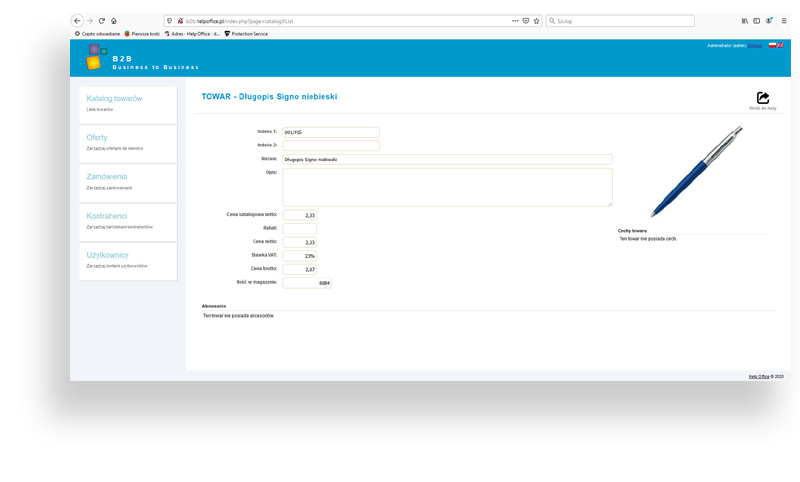Click the Help Office footer link
This screenshot has width=800, height=482.
tap(759, 376)
